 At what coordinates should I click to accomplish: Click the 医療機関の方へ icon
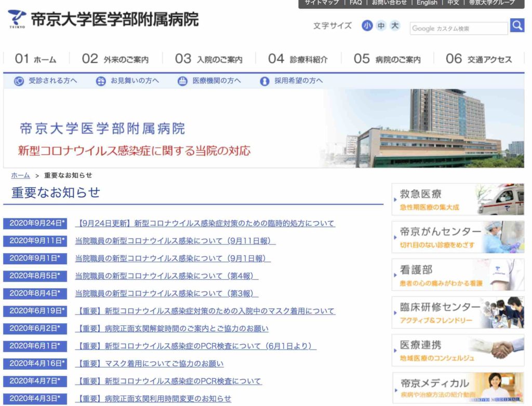pyautogui.click(x=182, y=81)
